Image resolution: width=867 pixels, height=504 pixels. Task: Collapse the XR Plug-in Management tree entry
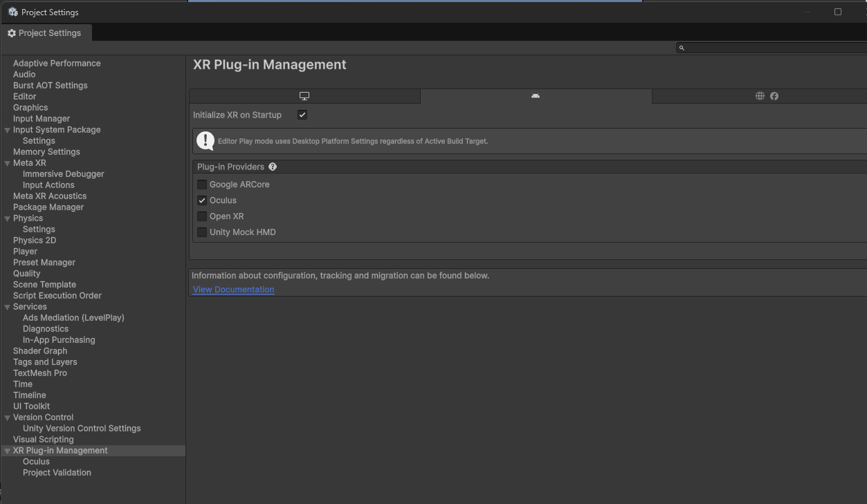pyautogui.click(x=7, y=450)
